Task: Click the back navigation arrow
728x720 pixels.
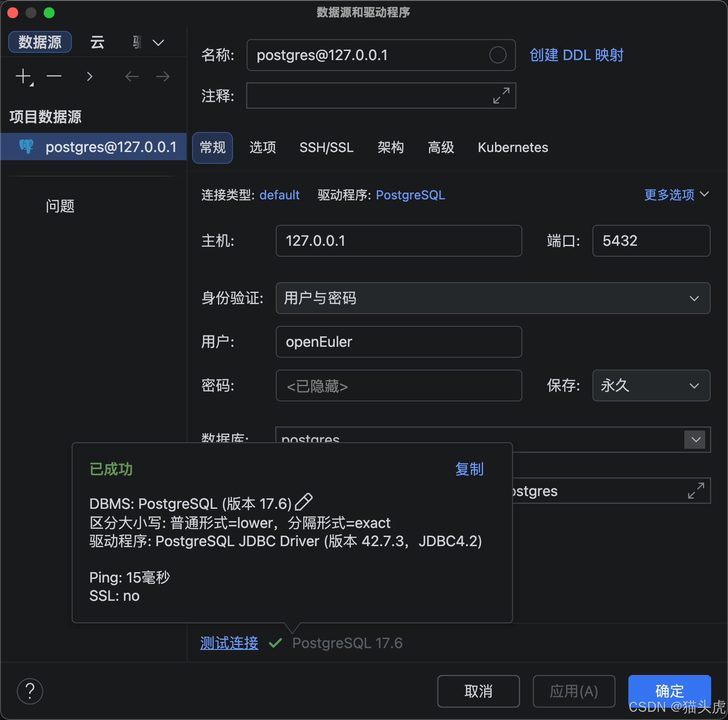Action: tap(132, 76)
